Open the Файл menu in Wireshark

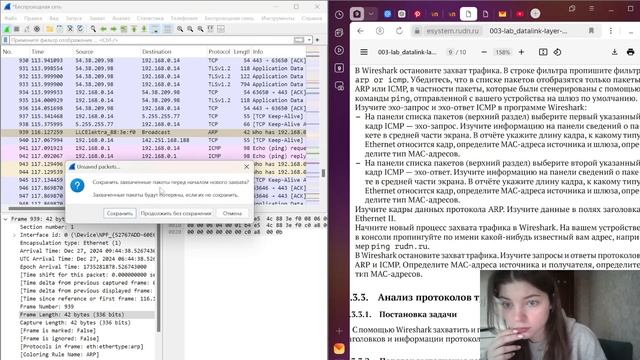(11, 18)
